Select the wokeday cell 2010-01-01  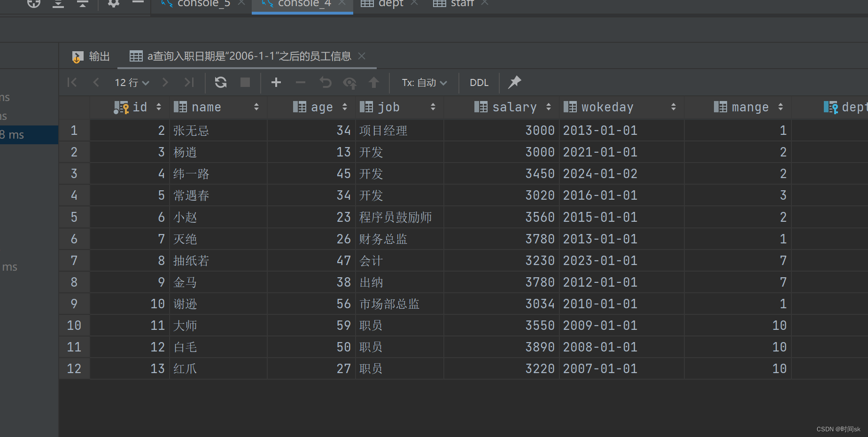click(x=622, y=304)
